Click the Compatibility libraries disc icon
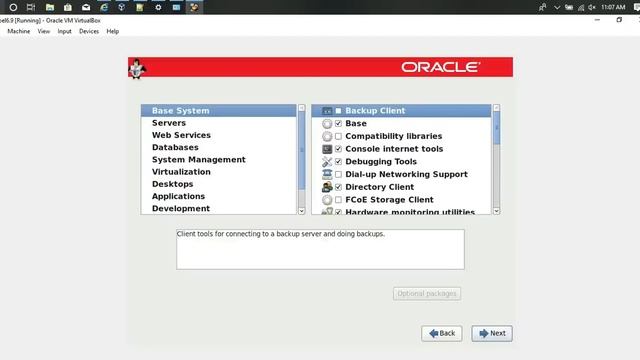The height and width of the screenshot is (360, 640). (327, 136)
